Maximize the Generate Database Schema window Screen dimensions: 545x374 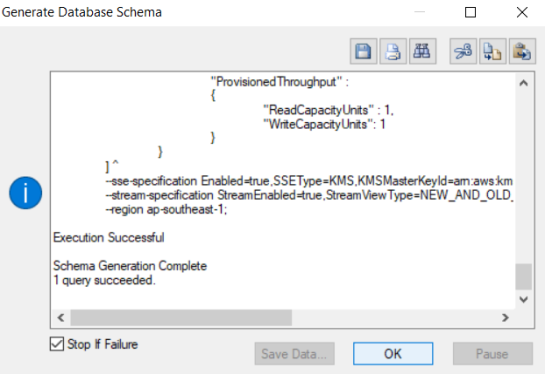pyautogui.click(x=470, y=13)
